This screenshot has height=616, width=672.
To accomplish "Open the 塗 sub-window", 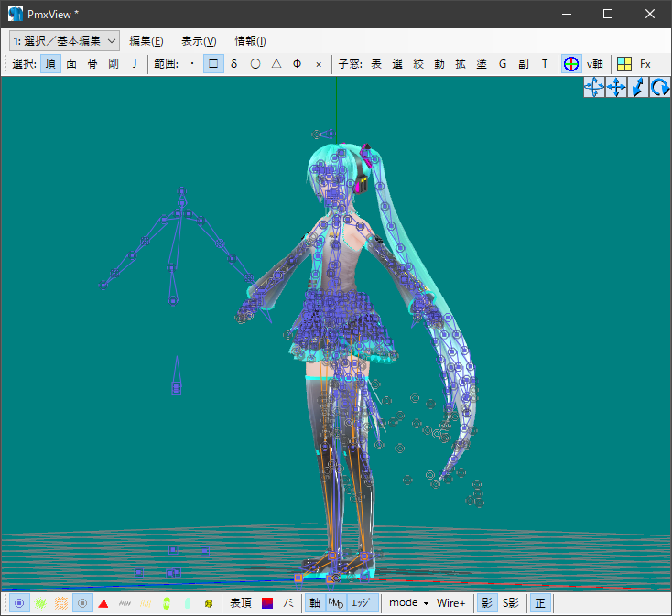I will point(482,64).
